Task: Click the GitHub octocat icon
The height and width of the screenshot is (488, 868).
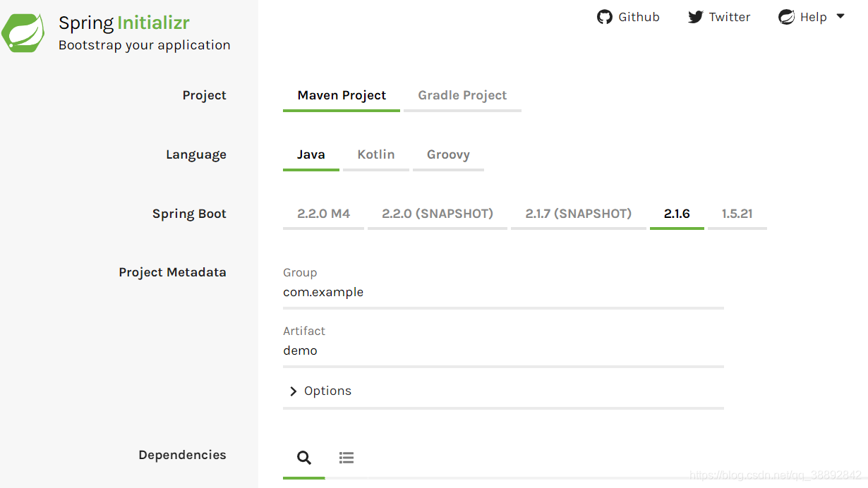Action: pos(604,17)
